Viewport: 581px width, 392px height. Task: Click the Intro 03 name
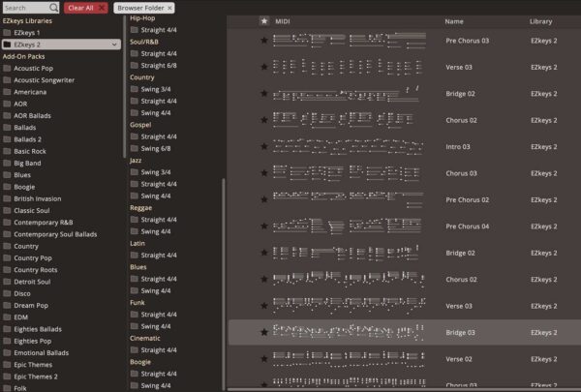click(458, 147)
